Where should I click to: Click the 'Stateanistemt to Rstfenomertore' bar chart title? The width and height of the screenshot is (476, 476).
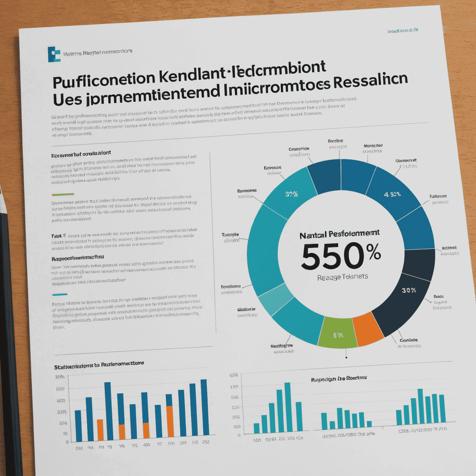[x=99, y=365]
